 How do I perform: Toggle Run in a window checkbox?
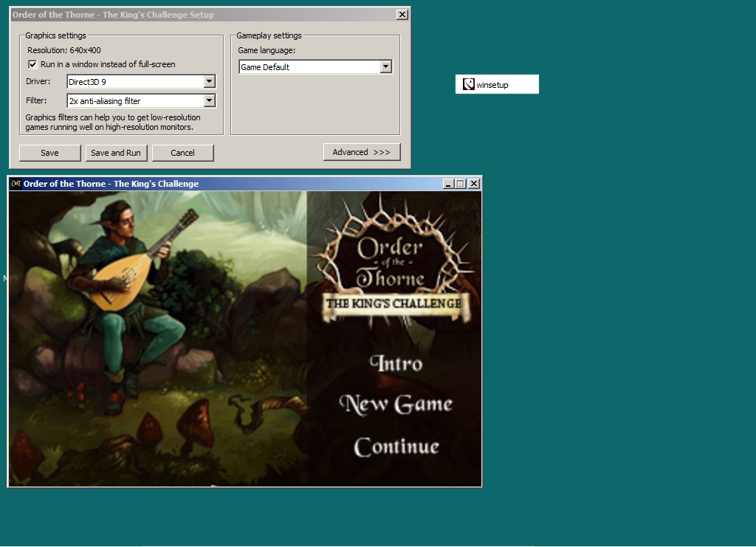[32, 64]
